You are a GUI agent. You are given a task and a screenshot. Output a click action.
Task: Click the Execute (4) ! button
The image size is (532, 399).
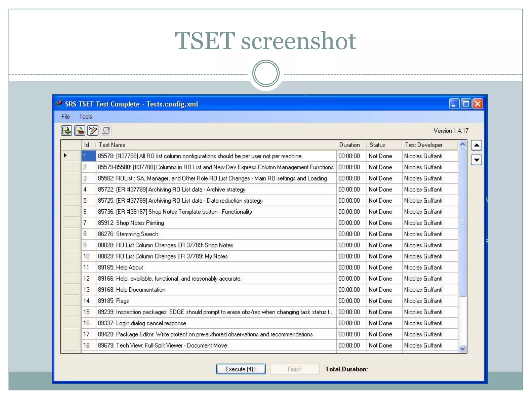[241, 369]
